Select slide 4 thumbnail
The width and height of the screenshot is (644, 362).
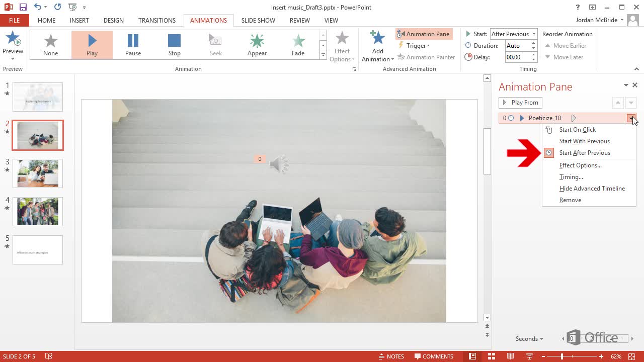pos(38,212)
